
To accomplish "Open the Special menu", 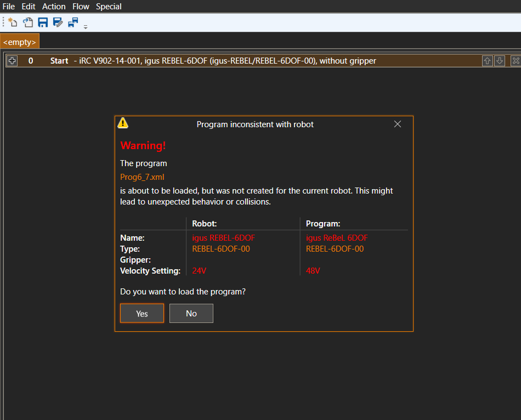I will (109, 7).
